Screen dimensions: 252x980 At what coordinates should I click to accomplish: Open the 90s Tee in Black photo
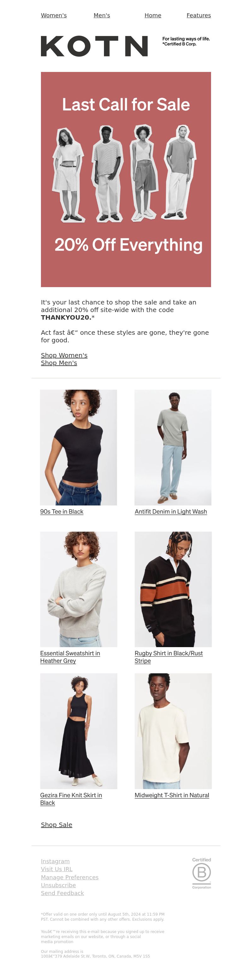pos(79,447)
